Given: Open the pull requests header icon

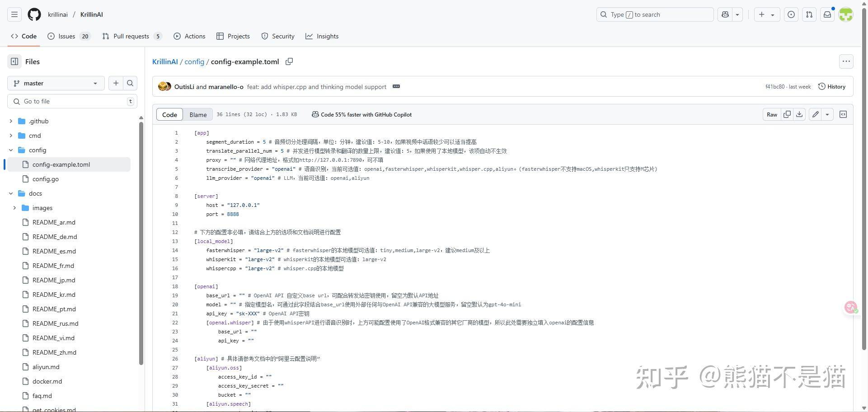Looking at the screenshot, I should [809, 14].
